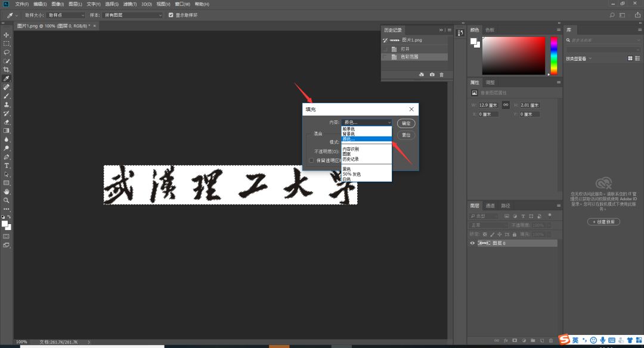Open the Color panel options menu
The image size is (644, 348).
point(559,30)
